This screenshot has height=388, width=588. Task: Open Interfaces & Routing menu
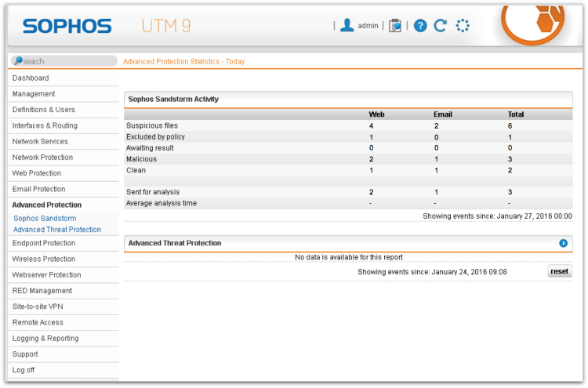(63, 125)
